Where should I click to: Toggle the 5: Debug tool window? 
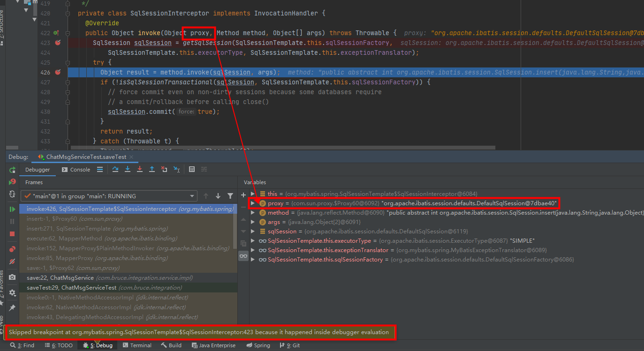click(98, 345)
